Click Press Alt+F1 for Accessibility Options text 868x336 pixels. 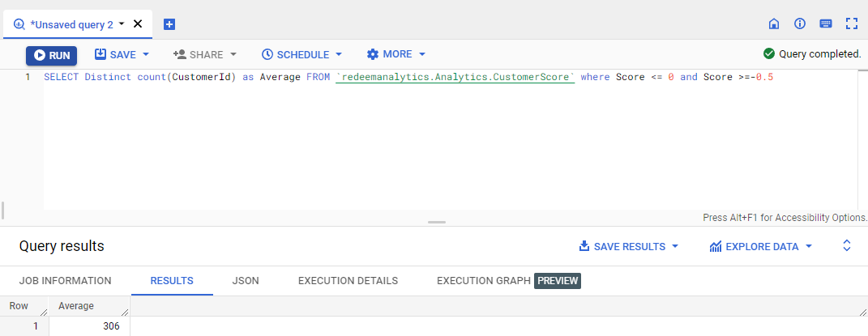[x=785, y=217]
